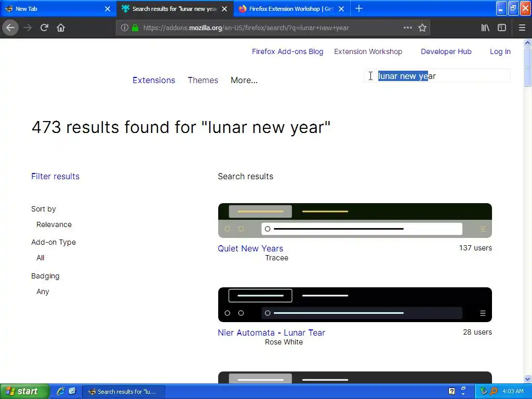Open the Quiet New Years theme preview
The height and width of the screenshot is (399, 532).
click(355, 220)
